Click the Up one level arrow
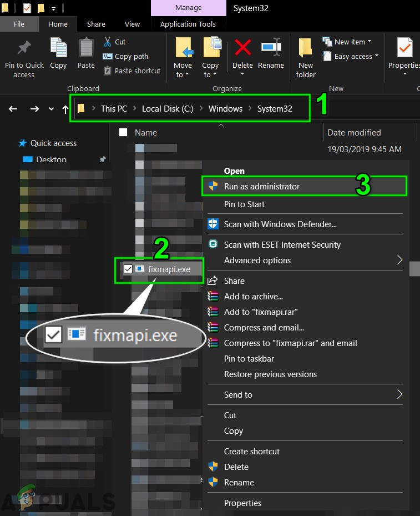This screenshot has width=420, height=516. click(65, 109)
